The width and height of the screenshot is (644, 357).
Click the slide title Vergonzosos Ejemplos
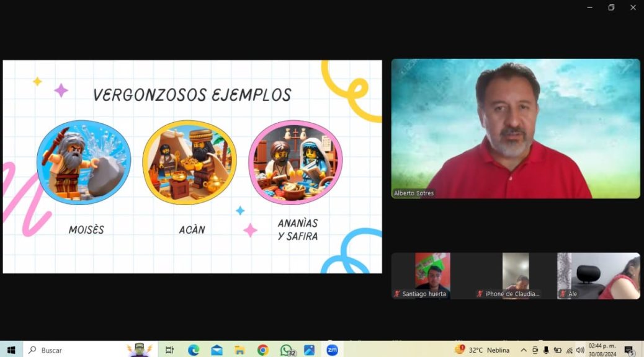[x=192, y=95]
